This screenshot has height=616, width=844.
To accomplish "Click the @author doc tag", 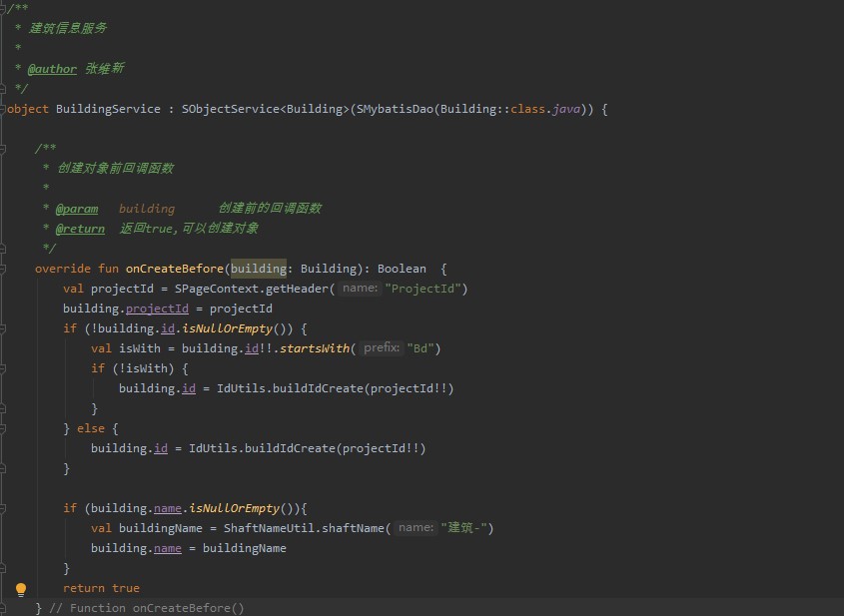I will tap(52, 69).
